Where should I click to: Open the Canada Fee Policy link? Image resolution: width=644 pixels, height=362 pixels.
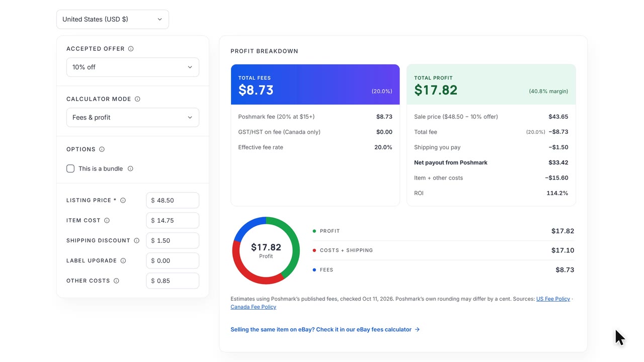(x=253, y=307)
